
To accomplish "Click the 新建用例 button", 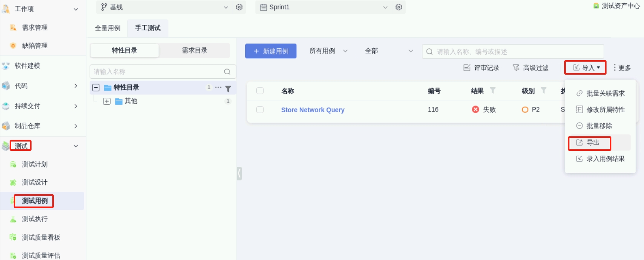I will (271, 51).
